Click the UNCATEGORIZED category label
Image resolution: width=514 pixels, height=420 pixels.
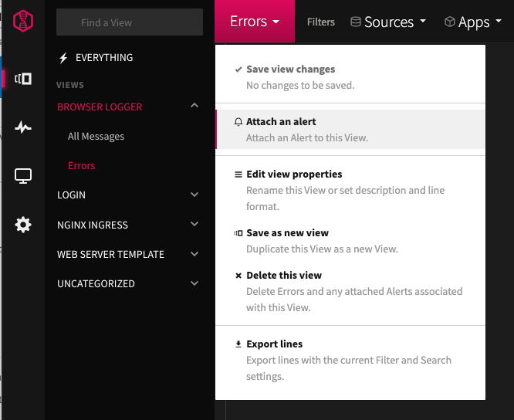click(x=96, y=283)
